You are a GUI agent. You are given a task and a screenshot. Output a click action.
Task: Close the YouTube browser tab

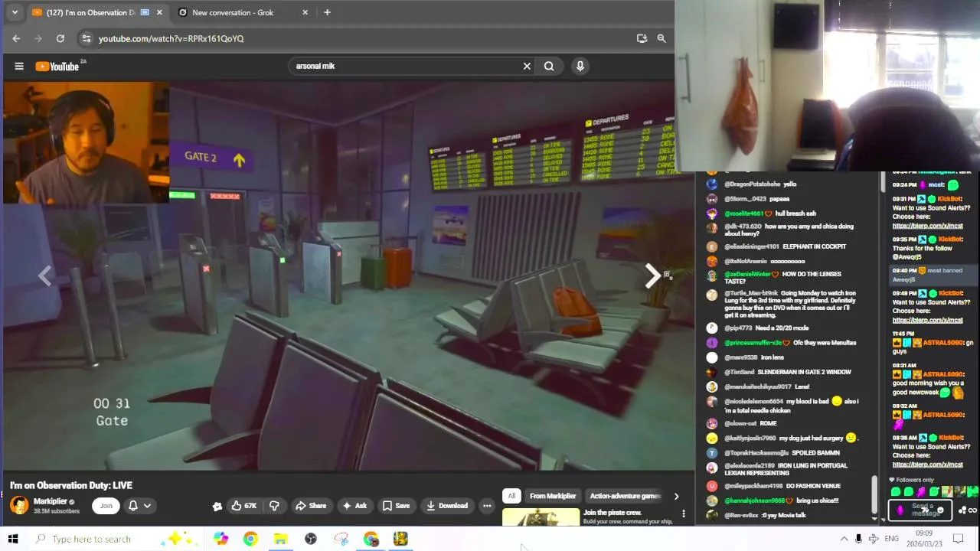pyautogui.click(x=159, y=12)
